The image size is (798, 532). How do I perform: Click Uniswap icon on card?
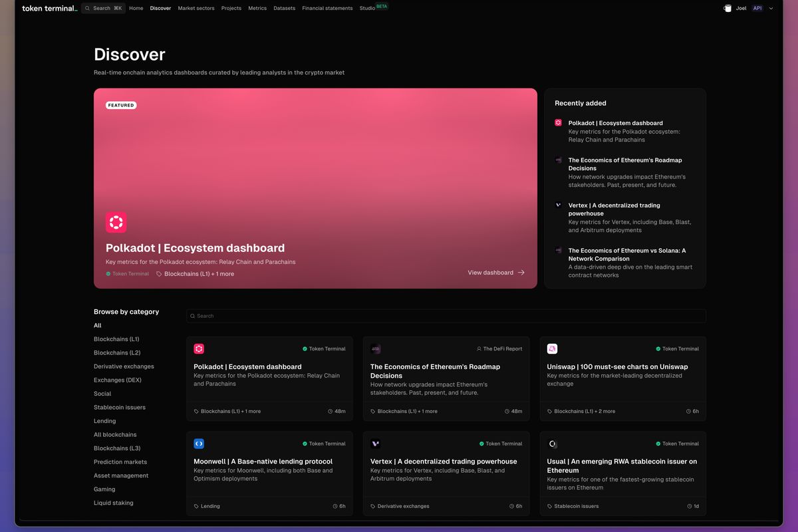pyautogui.click(x=552, y=348)
